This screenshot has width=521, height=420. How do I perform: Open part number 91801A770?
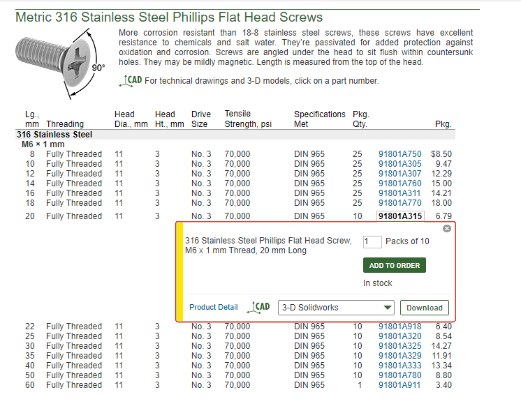400,203
